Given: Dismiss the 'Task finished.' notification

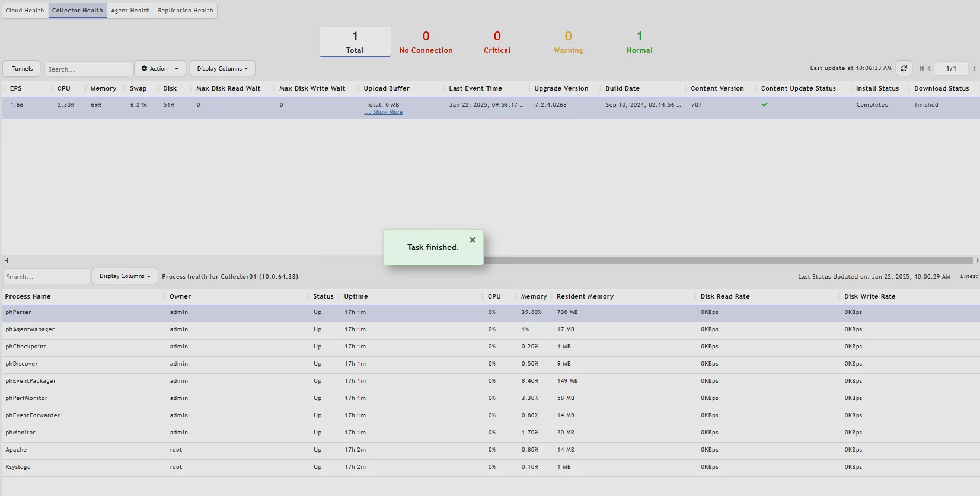Looking at the screenshot, I should pos(473,240).
